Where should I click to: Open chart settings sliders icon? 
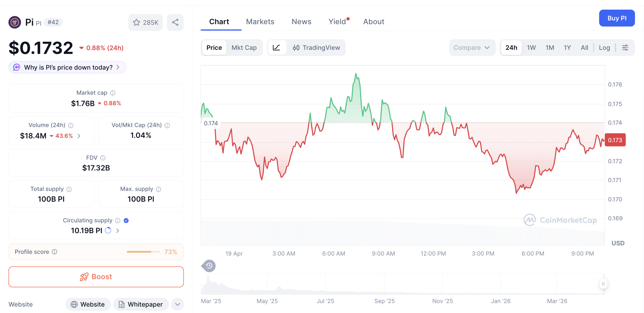click(625, 48)
